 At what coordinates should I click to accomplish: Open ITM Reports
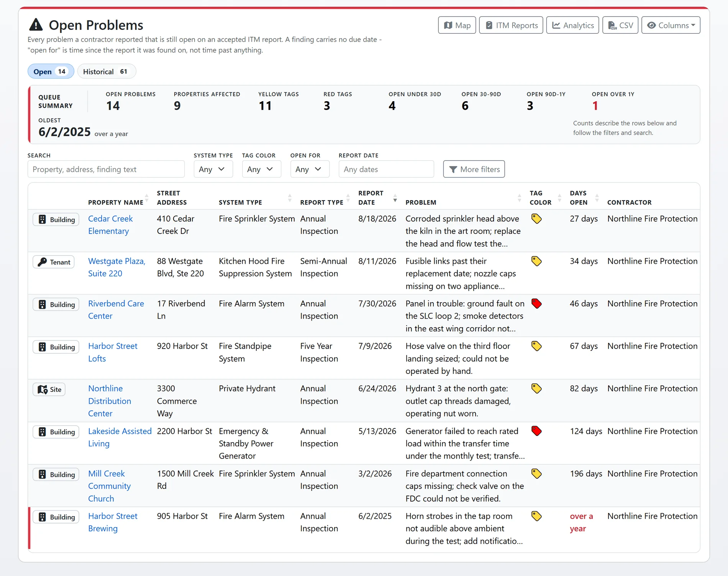point(511,25)
